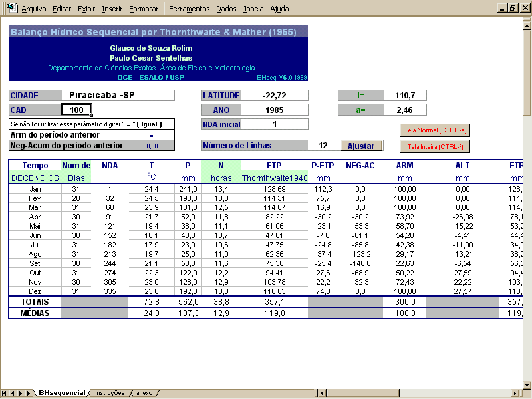Image resolution: width=532 pixels, height=399 pixels.
Task: Select the Jan row label
Action: click(x=35, y=189)
